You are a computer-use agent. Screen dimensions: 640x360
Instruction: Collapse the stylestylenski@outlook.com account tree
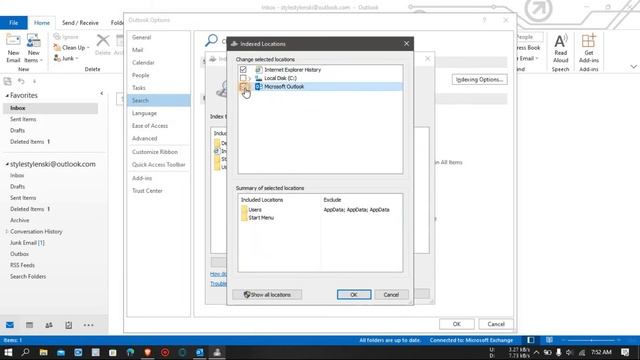click(x=7, y=164)
